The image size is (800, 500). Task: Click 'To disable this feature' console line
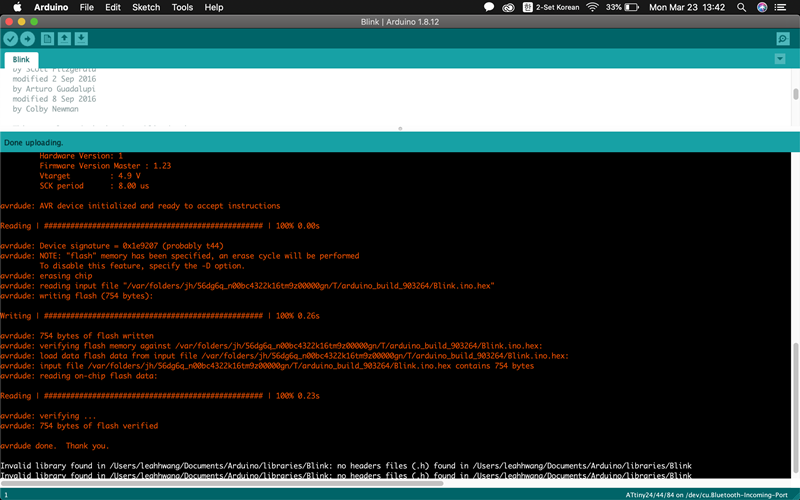(x=142, y=266)
